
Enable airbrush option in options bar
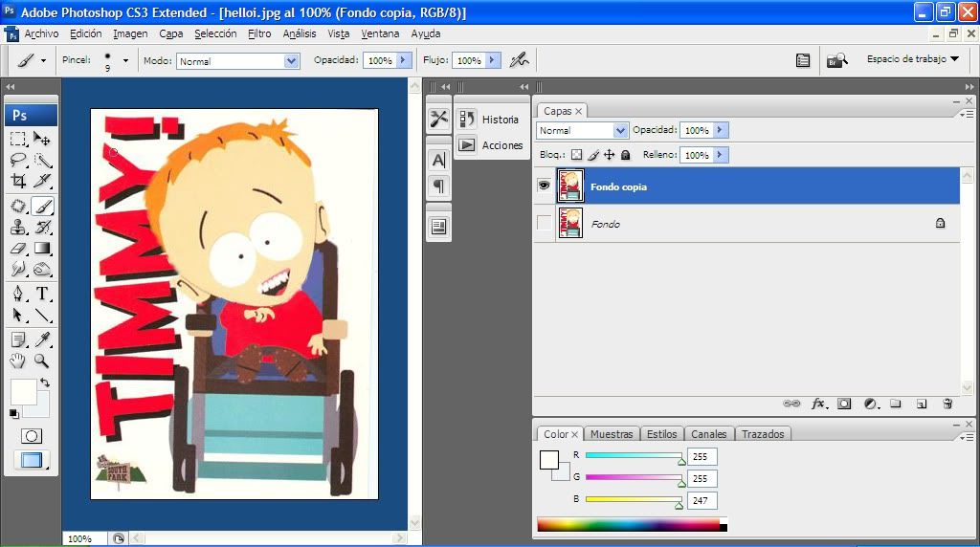(519, 60)
